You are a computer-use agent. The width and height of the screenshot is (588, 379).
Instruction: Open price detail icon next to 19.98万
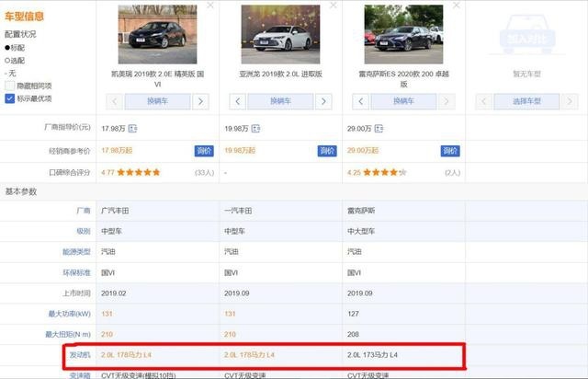click(x=255, y=129)
